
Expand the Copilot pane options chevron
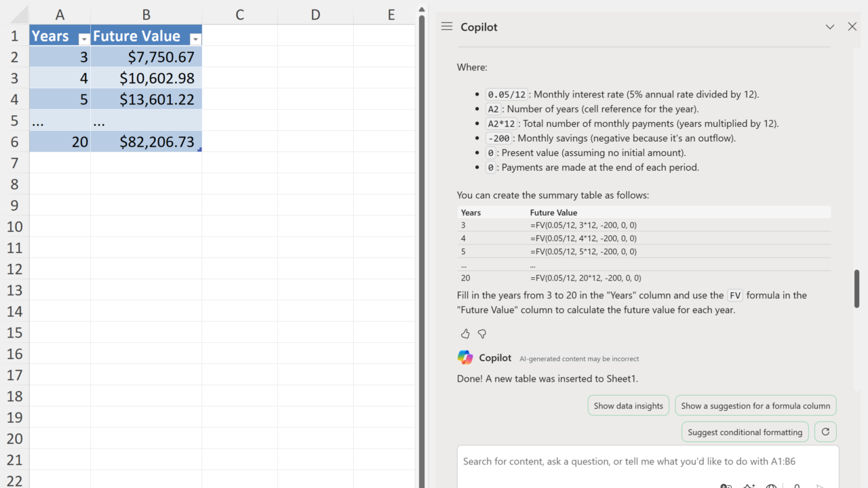(829, 26)
